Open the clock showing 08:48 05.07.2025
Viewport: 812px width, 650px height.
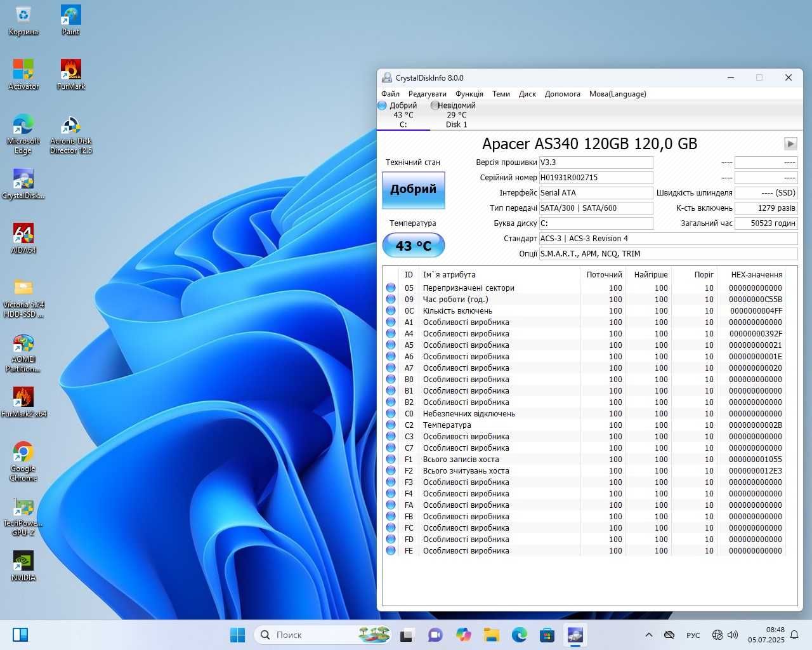[x=766, y=635]
